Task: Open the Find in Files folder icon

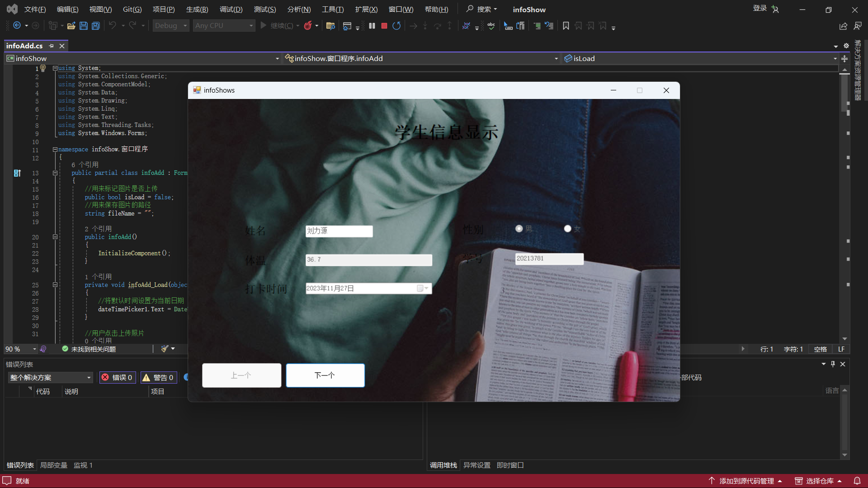Action: point(330,26)
